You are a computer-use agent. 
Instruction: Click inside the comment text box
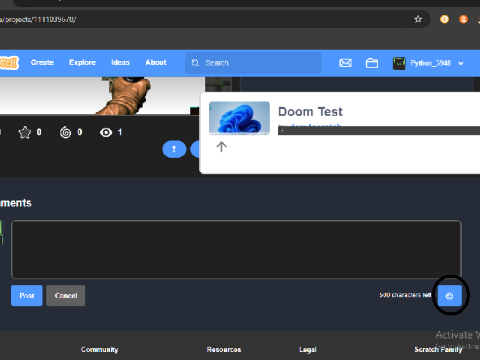(x=236, y=249)
